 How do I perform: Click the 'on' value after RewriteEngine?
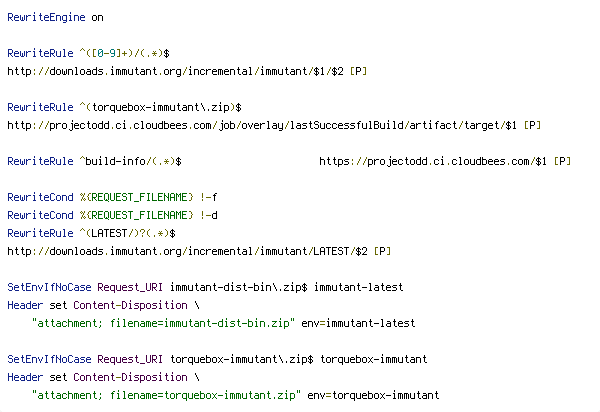[x=97, y=18]
